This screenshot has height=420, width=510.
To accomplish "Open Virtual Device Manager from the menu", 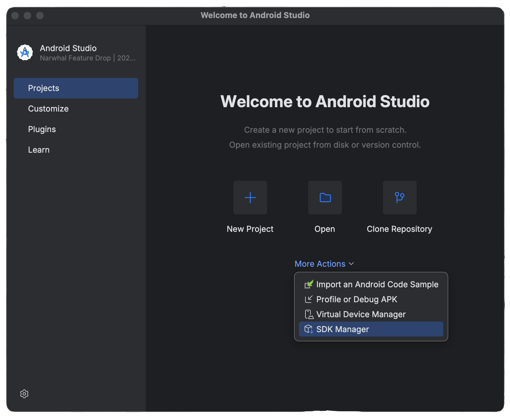I will click(x=371, y=314).
